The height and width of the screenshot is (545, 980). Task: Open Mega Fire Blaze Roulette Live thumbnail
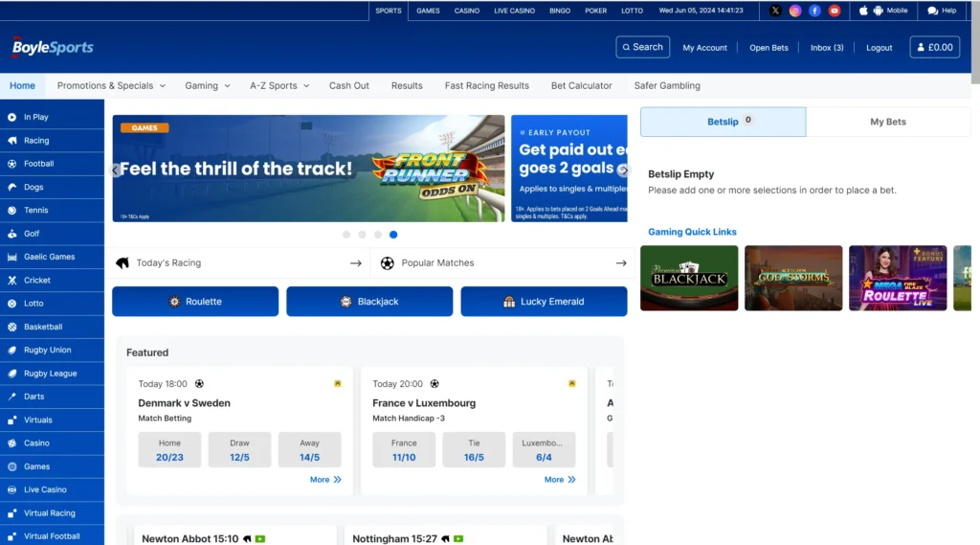[x=898, y=278]
